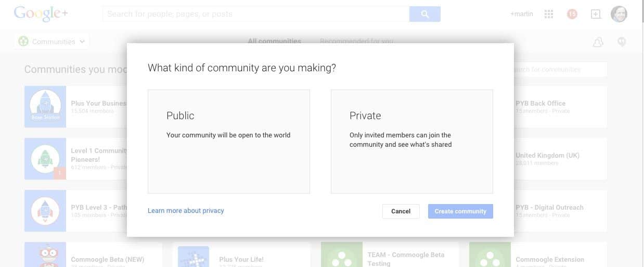
Task: Open the Google apps grid icon
Action: click(x=548, y=14)
